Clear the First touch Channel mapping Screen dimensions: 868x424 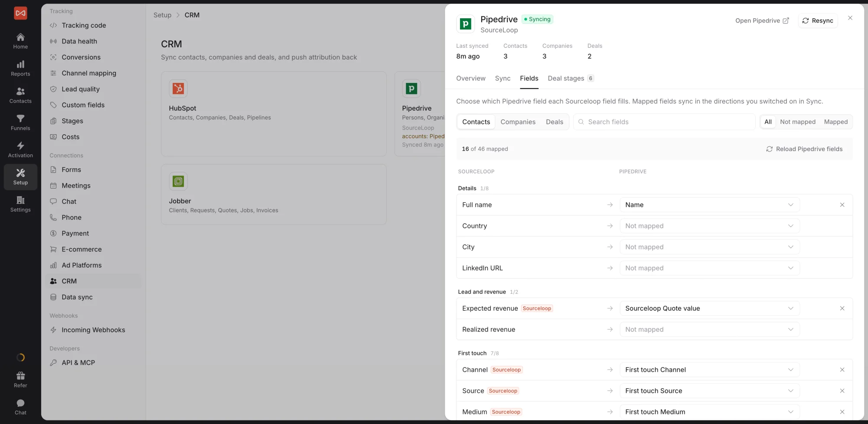tap(842, 370)
